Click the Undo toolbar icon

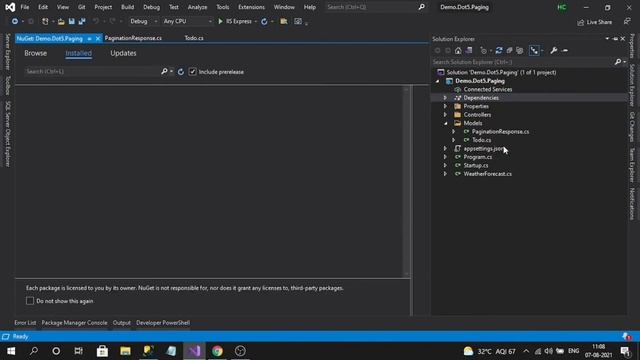pos(96,21)
